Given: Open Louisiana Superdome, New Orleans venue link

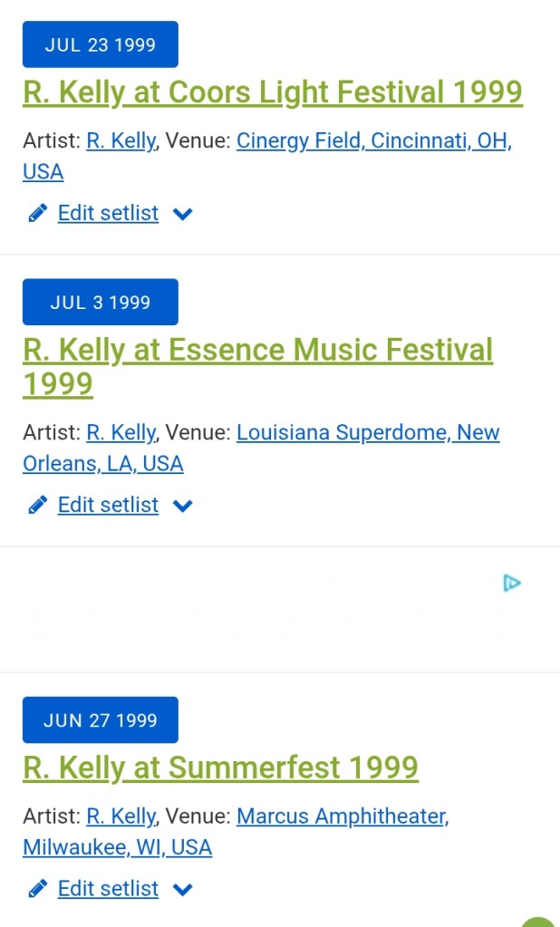Looking at the screenshot, I should 367,433.
